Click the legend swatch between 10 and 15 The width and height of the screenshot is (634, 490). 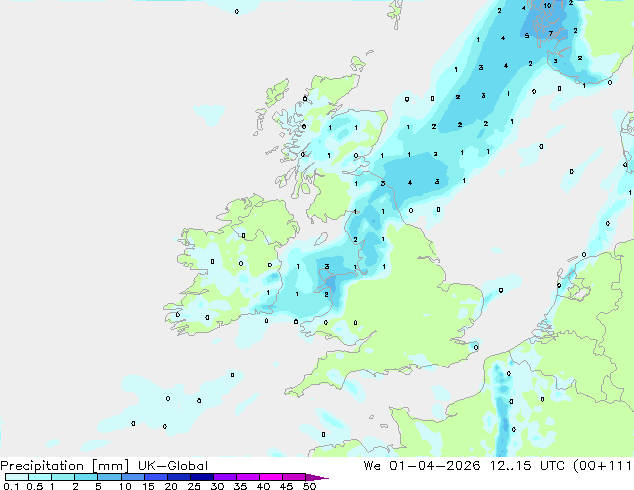click(132, 477)
